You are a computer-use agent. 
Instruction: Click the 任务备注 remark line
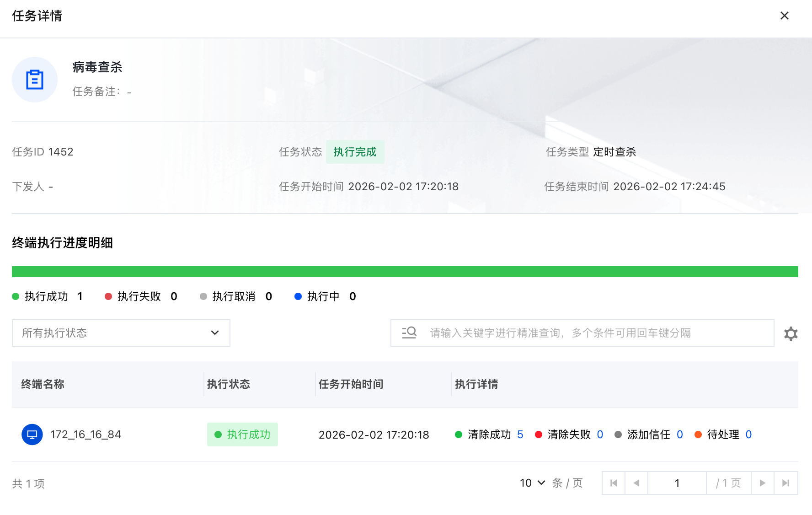point(102,91)
